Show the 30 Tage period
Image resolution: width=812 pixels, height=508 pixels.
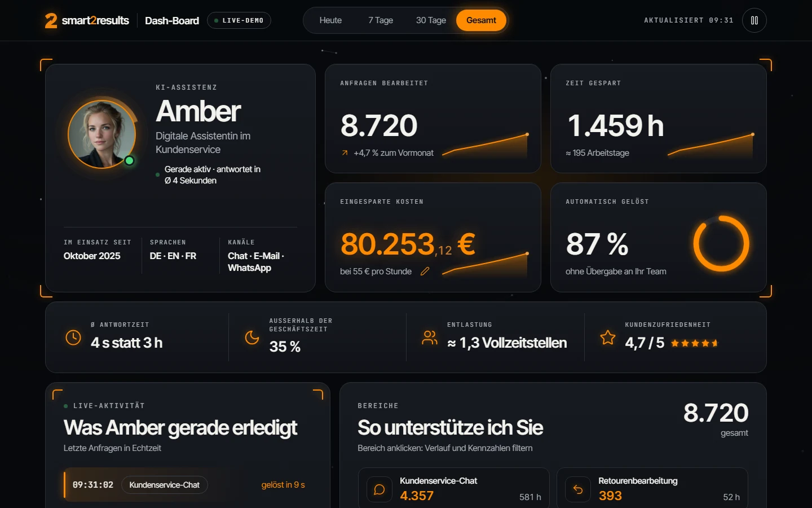(431, 20)
